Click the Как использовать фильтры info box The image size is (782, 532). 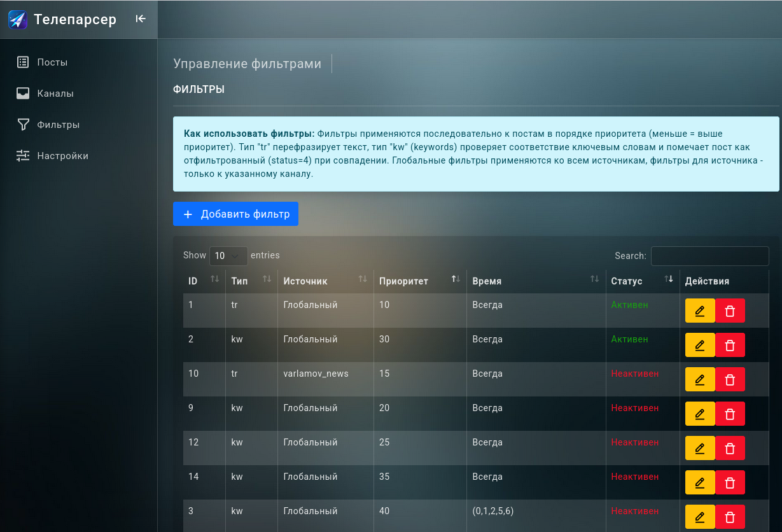click(x=476, y=154)
